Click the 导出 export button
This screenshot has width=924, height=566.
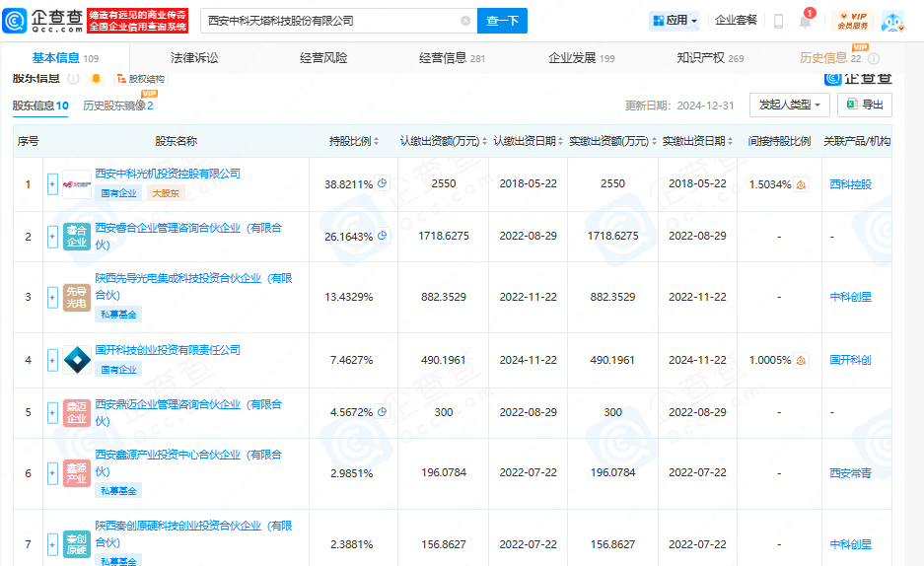coord(865,105)
